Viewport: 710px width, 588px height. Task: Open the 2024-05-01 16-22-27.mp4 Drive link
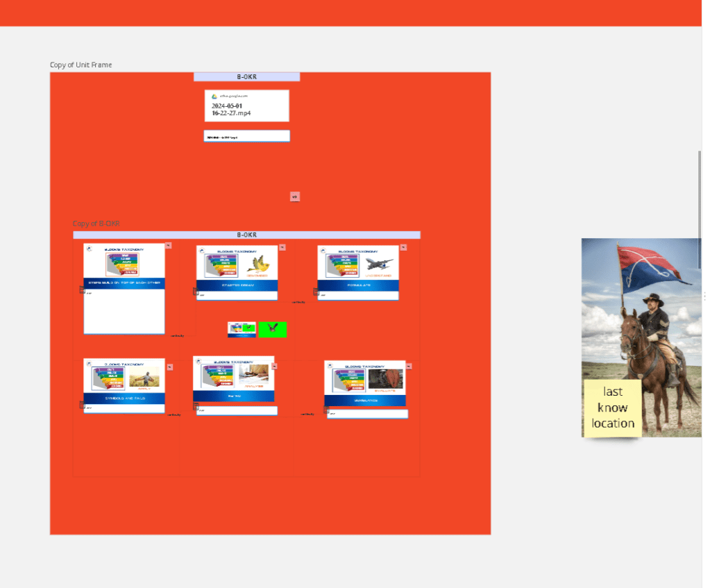(x=247, y=106)
